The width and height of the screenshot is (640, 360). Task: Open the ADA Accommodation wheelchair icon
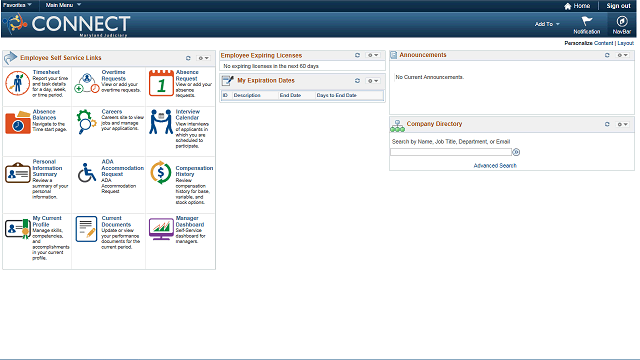click(87, 173)
